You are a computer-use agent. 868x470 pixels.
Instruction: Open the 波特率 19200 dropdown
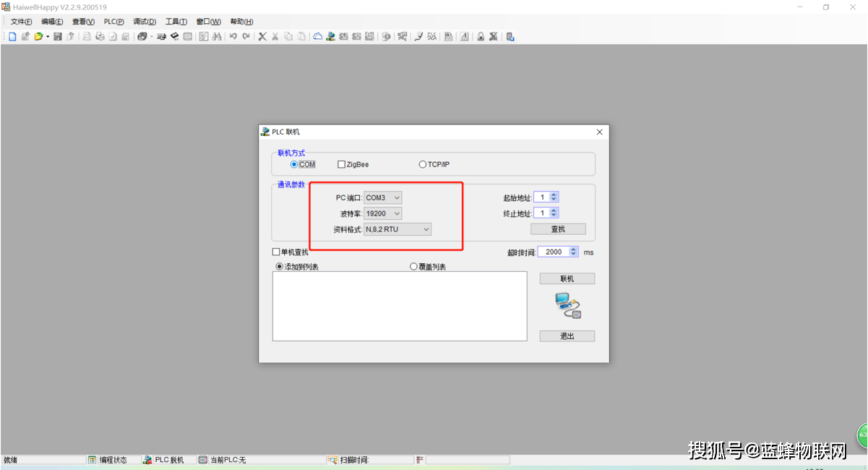tap(383, 213)
